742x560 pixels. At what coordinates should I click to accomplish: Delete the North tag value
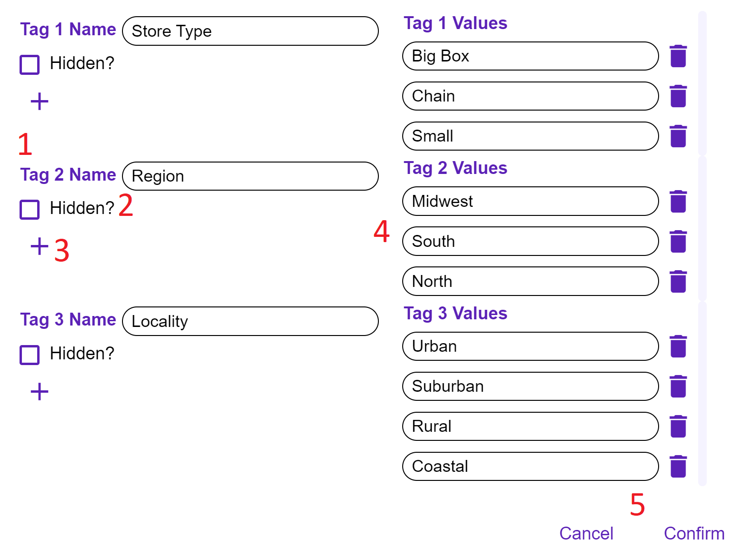pyautogui.click(x=678, y=281)
